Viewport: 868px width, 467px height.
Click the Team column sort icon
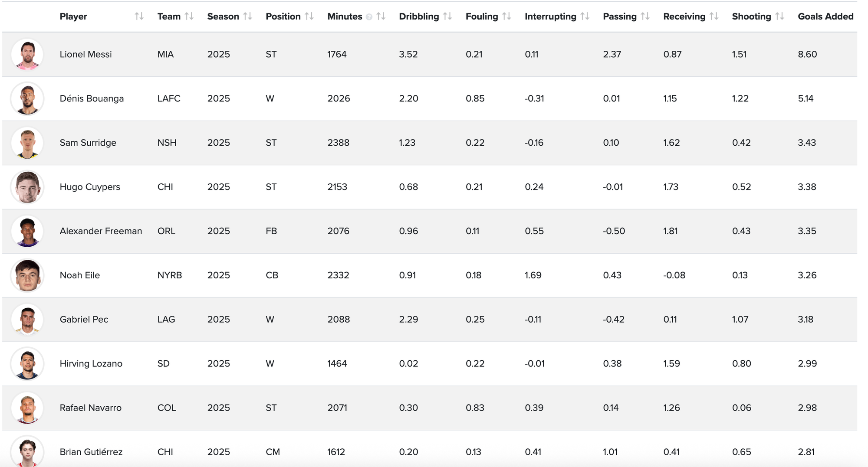(x=189, y=16)
